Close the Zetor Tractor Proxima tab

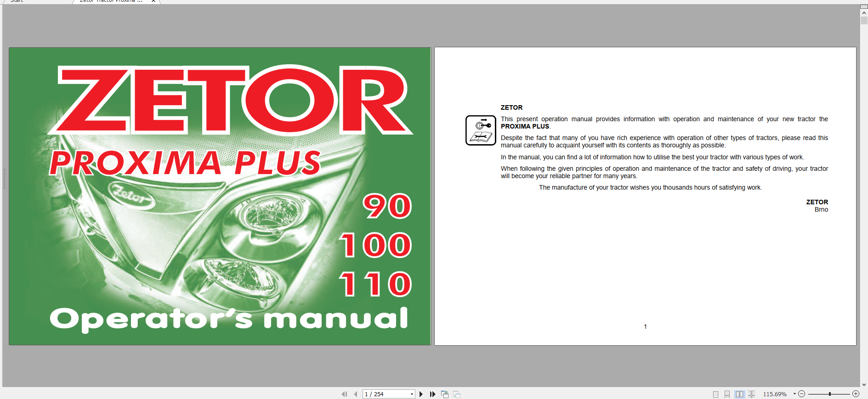pos(153,1)
